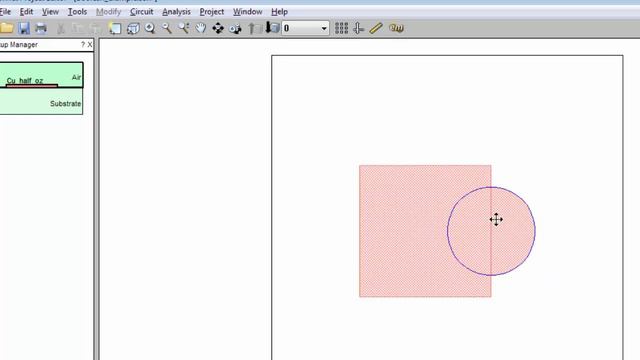Click the ? help button in the Stackup Manager header
Image resolution: width=640 pixels, height=360 pixels.
[x=83, y=44]
